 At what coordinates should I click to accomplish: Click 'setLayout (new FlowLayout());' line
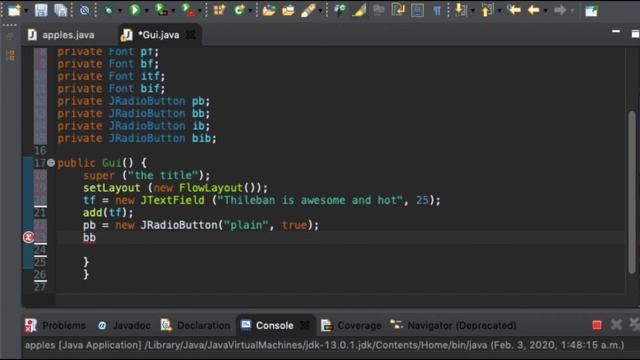(175, 188)
